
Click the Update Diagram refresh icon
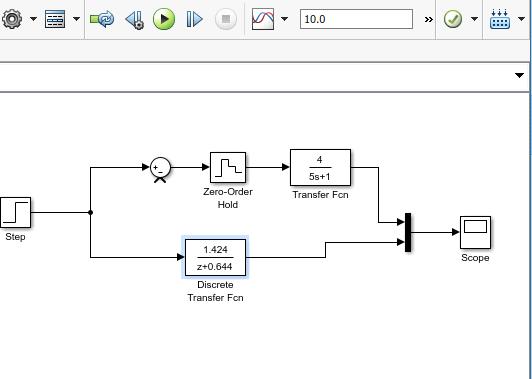[x=102, y=19]
